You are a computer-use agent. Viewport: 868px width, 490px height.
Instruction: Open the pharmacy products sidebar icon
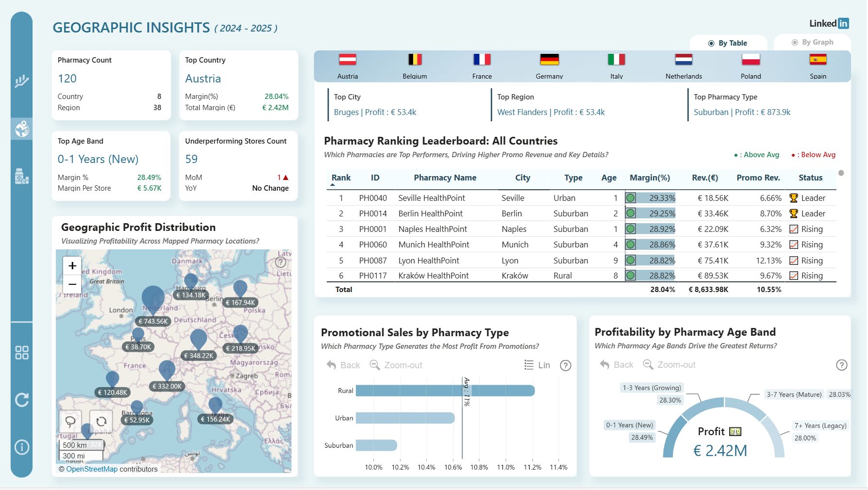21,176
